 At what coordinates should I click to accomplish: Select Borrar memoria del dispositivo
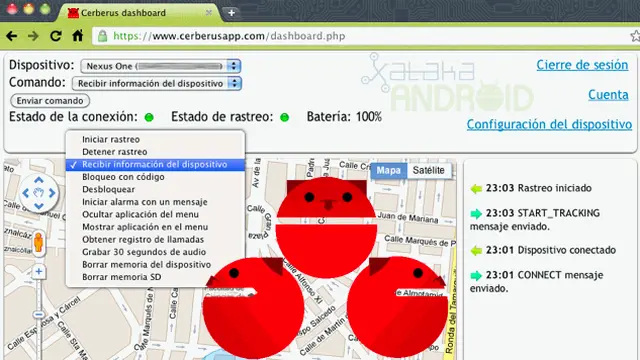click(x=155, y=264)
